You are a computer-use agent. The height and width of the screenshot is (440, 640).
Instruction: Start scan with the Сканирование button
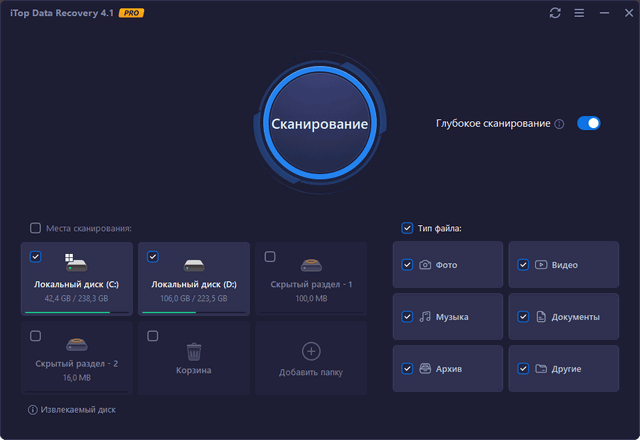coord(319,125)
